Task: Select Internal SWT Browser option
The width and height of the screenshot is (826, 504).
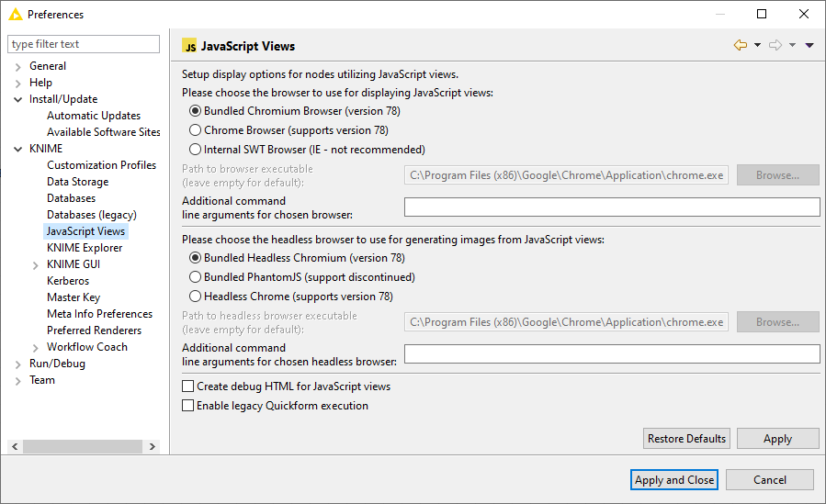Action: pyautogui.click(x=195, y=150)
